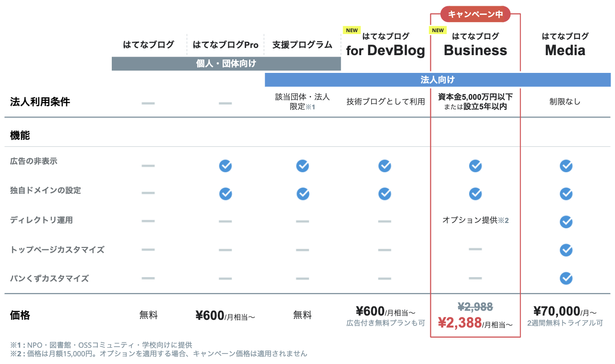The image size is (615, 364).
Task: Click the 無料 price under はてなブログ
Action: coord(149,315)
